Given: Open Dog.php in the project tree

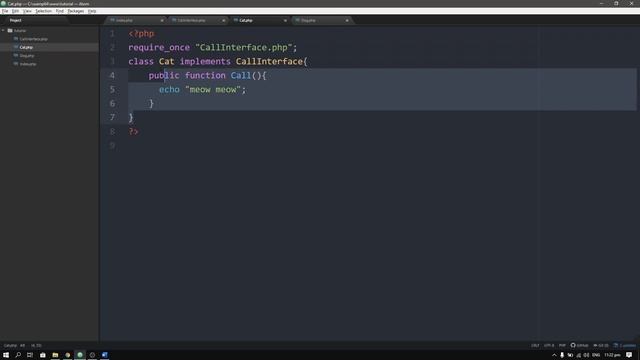Looking at the screenshot, I should pyautogui.click(x=27, y=56).
